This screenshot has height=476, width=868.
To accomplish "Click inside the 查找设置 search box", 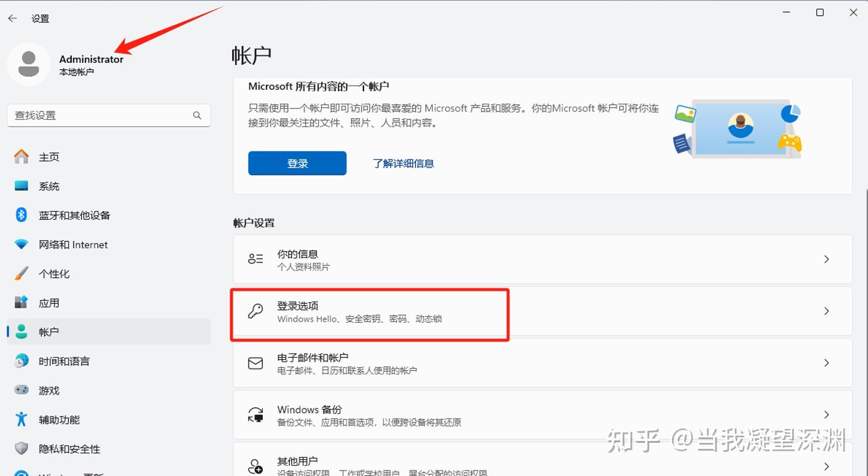I will coord(102,115).
